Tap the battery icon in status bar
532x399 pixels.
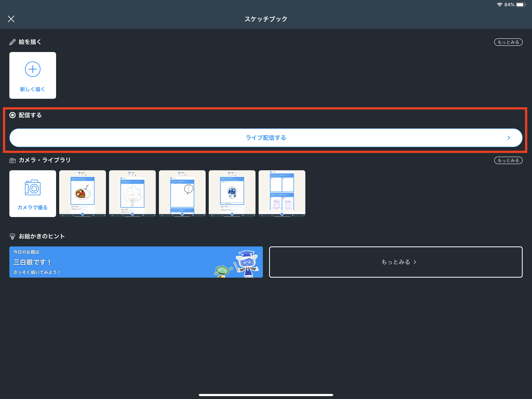(521, 4)
